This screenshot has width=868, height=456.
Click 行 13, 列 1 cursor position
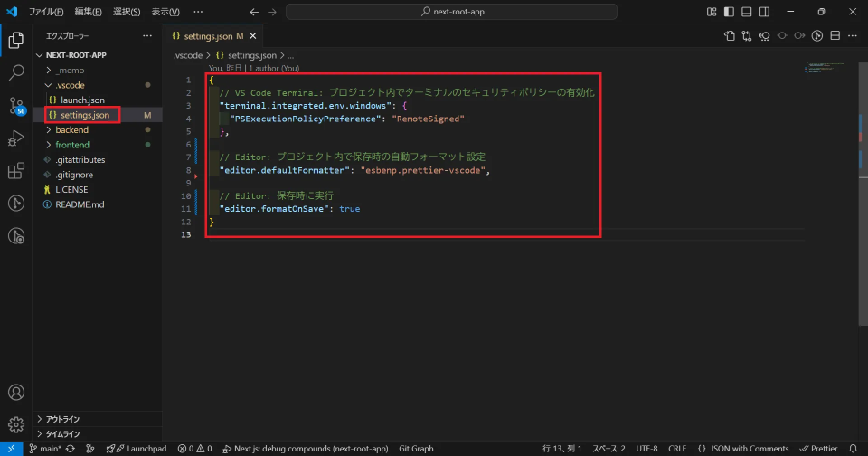[561, 449]
